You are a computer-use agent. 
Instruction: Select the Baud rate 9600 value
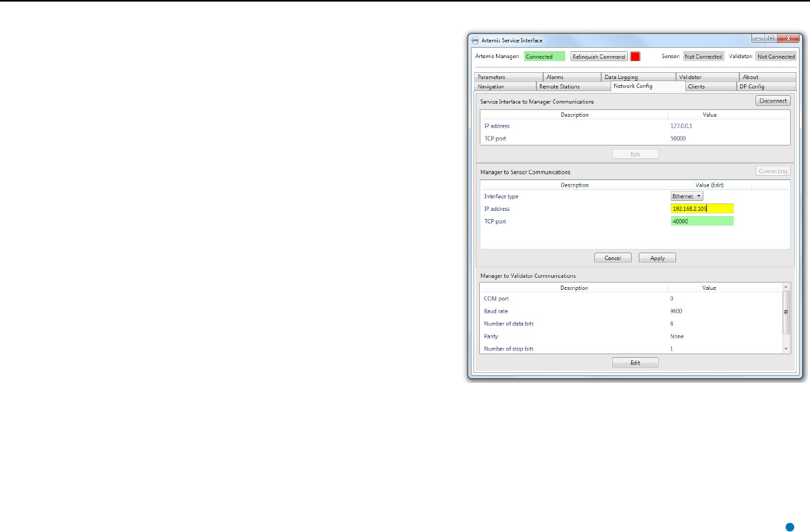pyautogui.click(x=676, y=311)
